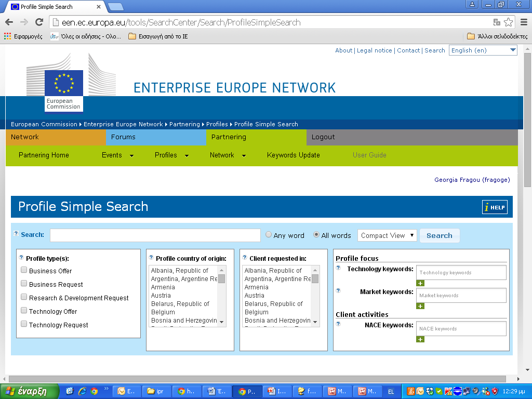532x399 pixels.
Task: Click the help icon beside Search label
Action: [x=16, y=233]
